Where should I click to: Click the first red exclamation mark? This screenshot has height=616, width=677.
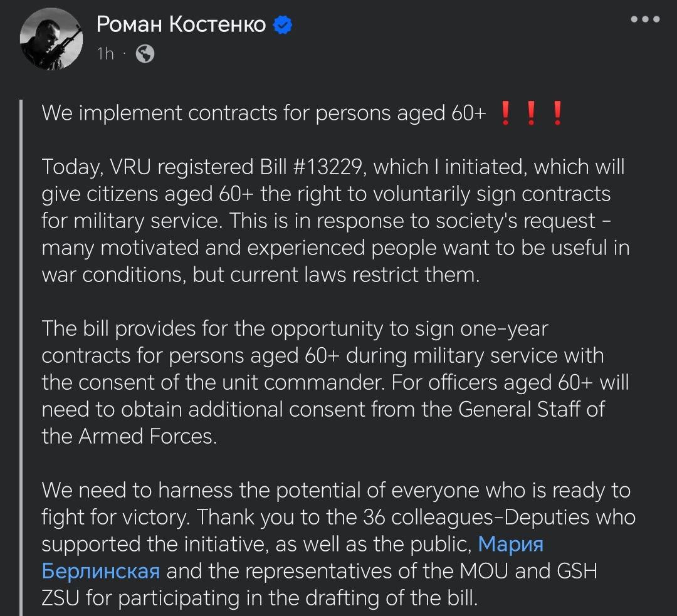click(505, 114)
